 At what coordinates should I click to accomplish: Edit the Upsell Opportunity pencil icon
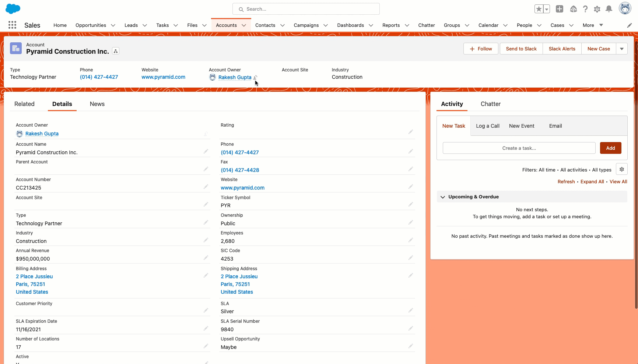[x=410, y=346]
